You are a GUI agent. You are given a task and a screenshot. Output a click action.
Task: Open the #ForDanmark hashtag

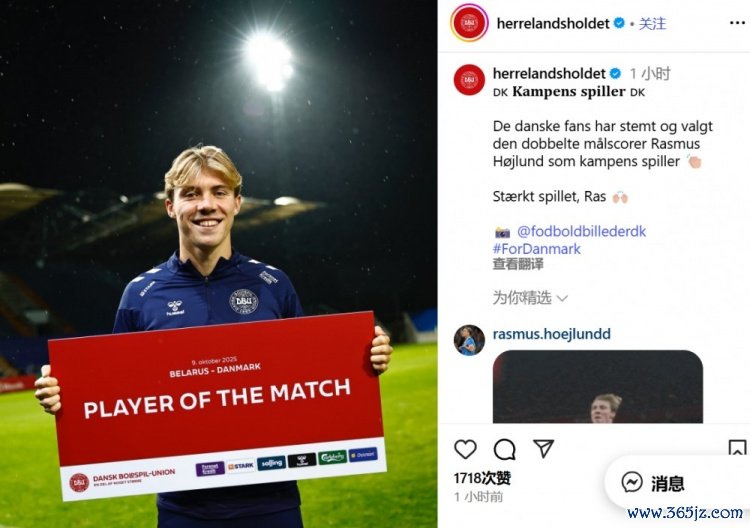coord(537,249)
